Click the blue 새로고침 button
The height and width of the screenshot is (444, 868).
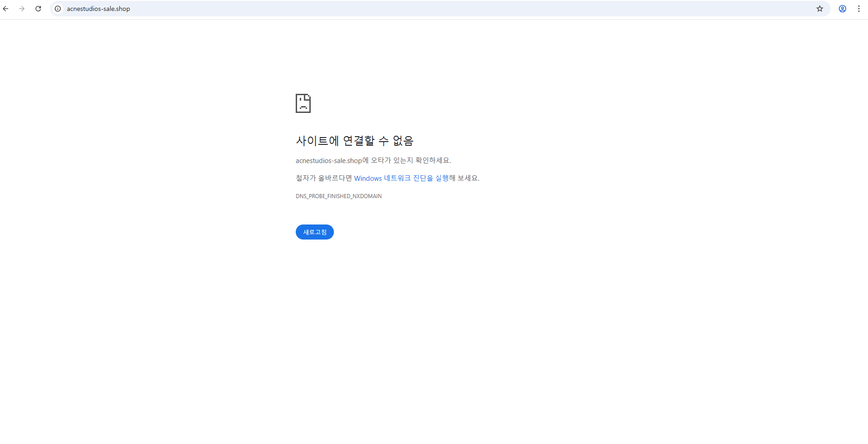click(x=315, y=232)
